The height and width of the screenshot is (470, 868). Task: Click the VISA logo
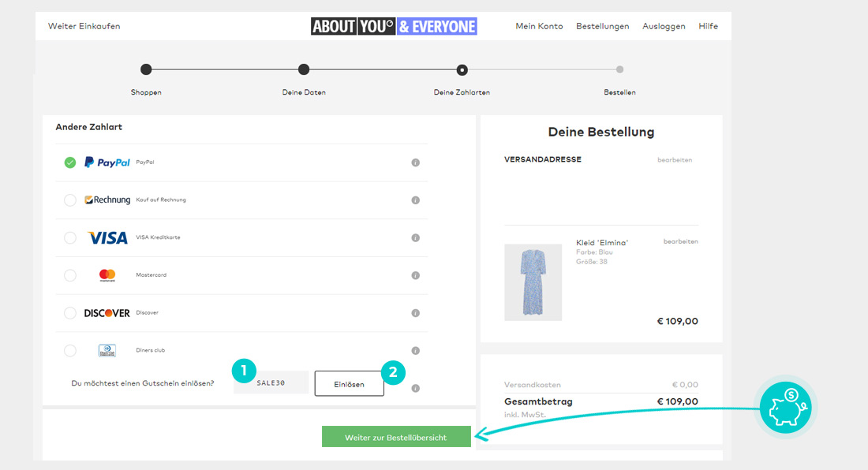[107, 238]
